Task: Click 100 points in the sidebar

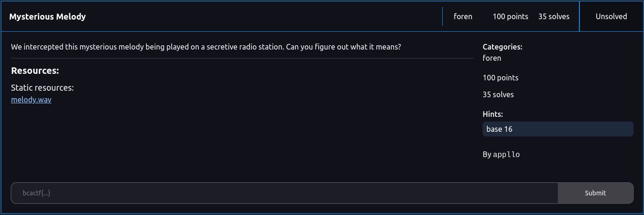Action: [x=500, y=78]
